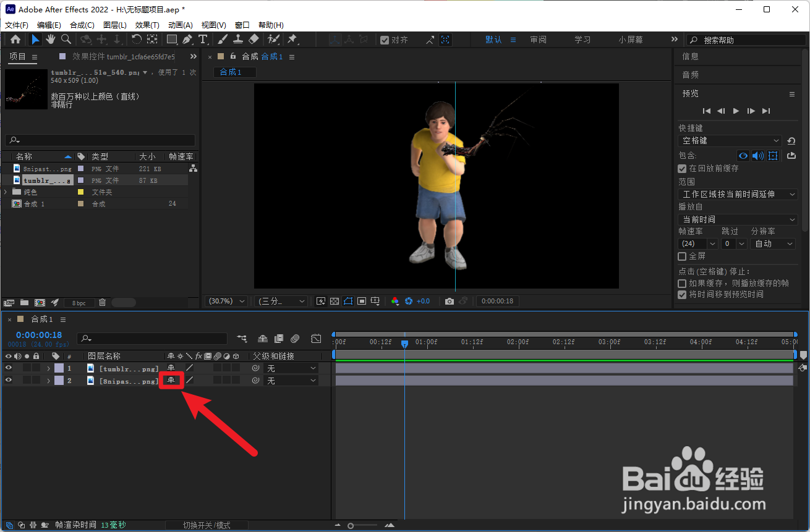Select the Clone Stamp tool

point(238,40)
